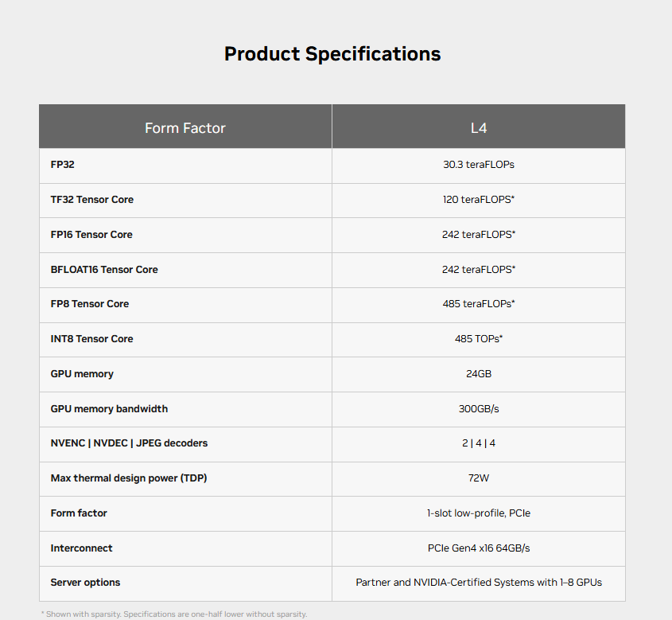Click the 120 teraFLOPS value cell
The image size is (672, 620).
click(478, 200)
